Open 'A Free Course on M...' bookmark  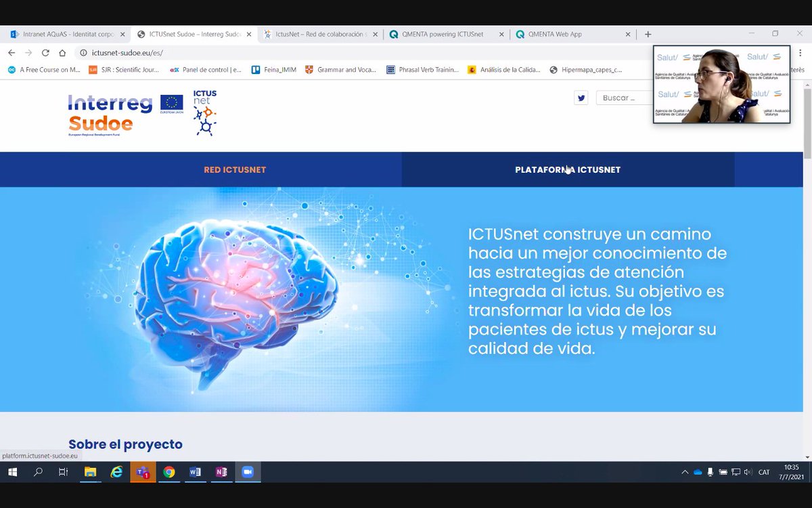(44, 70)
